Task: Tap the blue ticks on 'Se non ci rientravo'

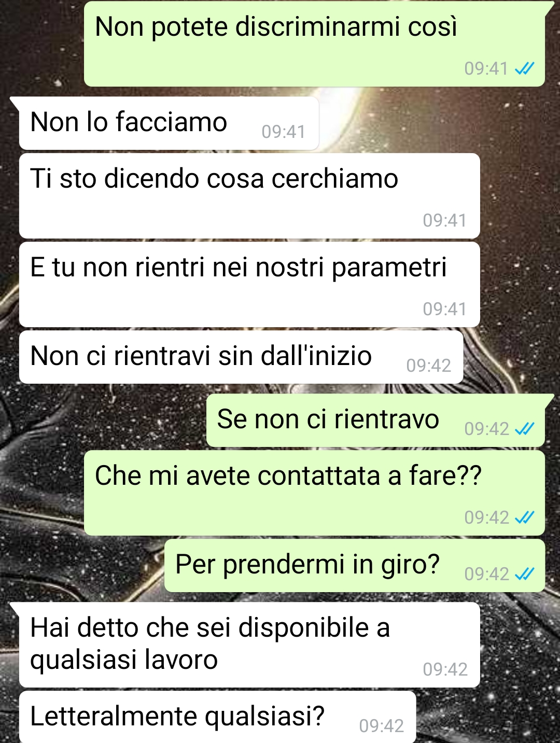Action: pyautogui.click(x=524, y=429)
